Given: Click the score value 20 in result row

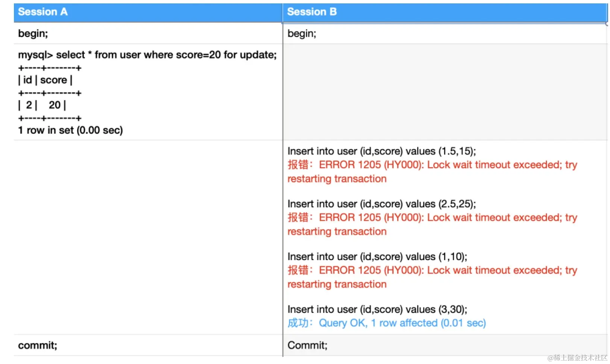Looking at the screenshot, I should [x=55, y=105].
